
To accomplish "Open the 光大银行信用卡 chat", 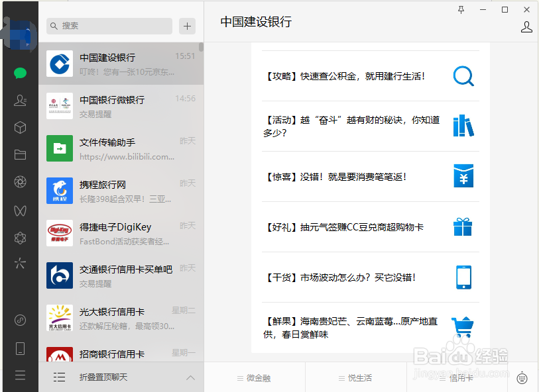I will (x=121, y=318).
